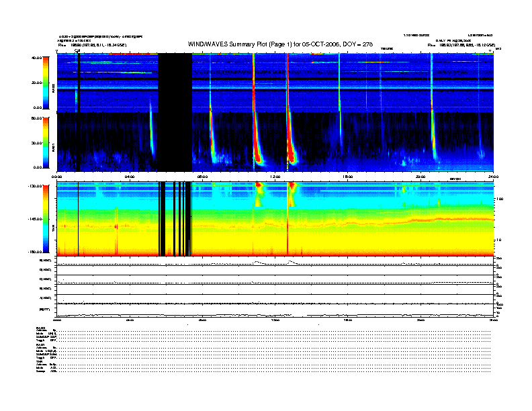Screen dimensions: 532x411
Task: Click the RAD2 intensity color bar
Action: (x=46, y=83)
